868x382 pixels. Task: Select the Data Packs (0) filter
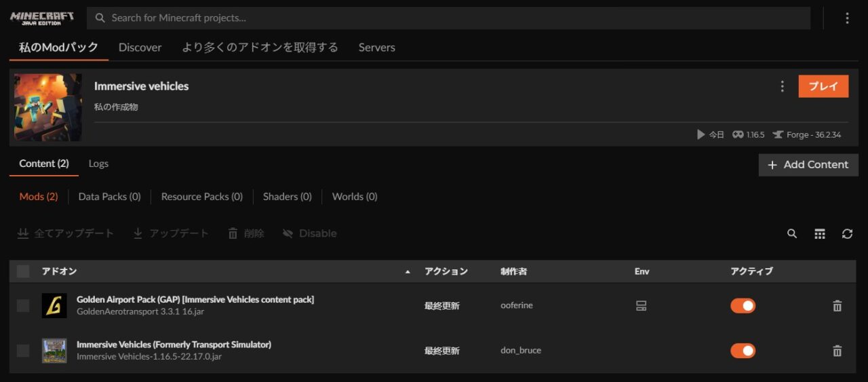(109, 197)
